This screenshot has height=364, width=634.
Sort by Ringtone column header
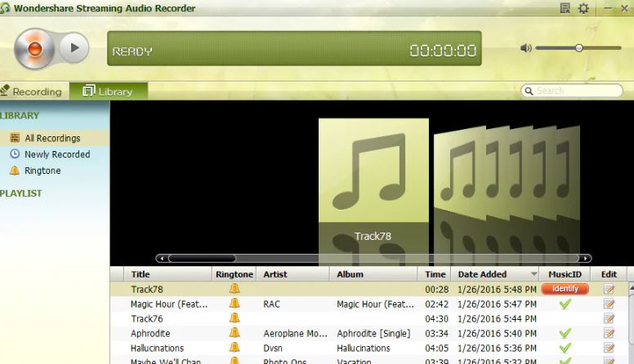pyautogui.click(x=234, y=274)
